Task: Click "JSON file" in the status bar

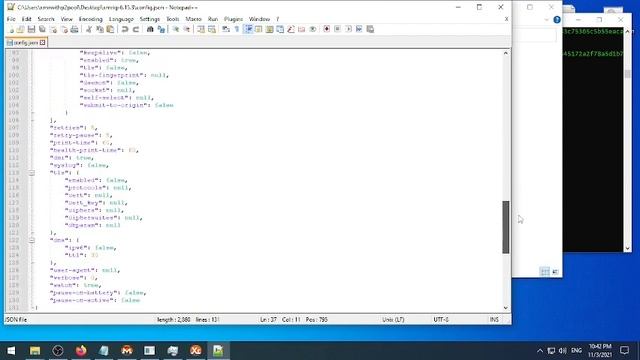Action: (16, 320)
